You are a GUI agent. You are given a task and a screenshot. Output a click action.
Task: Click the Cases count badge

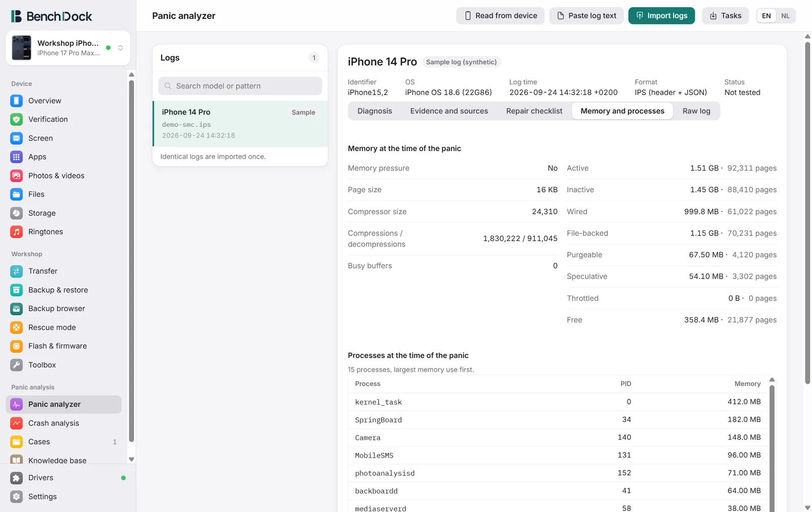pyautogui.click(x=115, y=442)
